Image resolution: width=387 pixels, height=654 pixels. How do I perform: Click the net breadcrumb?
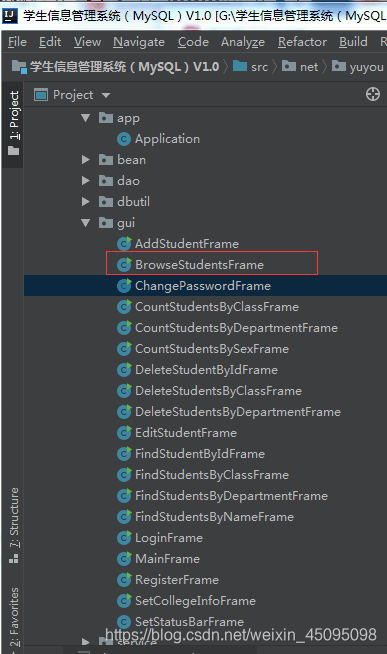pos(300,66)
